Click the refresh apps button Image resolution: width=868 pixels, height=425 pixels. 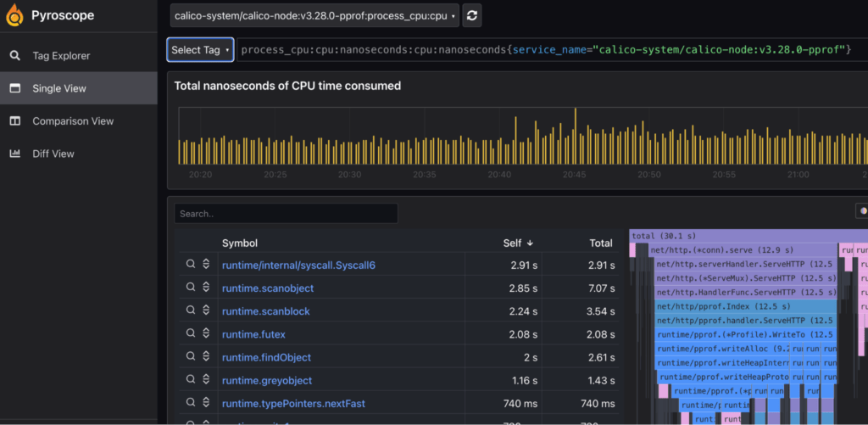471,15
